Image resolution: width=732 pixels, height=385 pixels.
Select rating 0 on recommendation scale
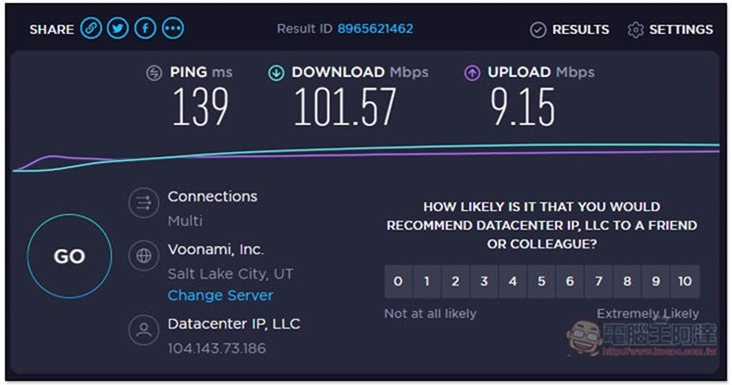click(398, 281)
